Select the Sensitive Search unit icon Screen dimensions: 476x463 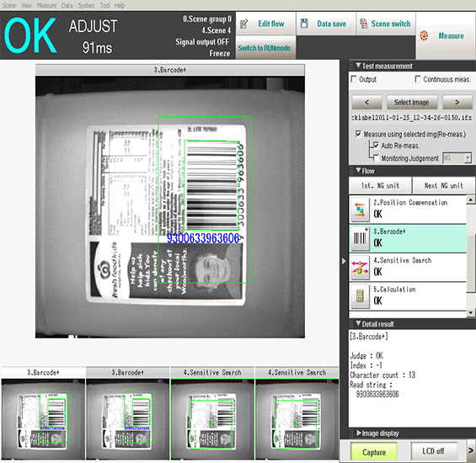tap(360, 268)
